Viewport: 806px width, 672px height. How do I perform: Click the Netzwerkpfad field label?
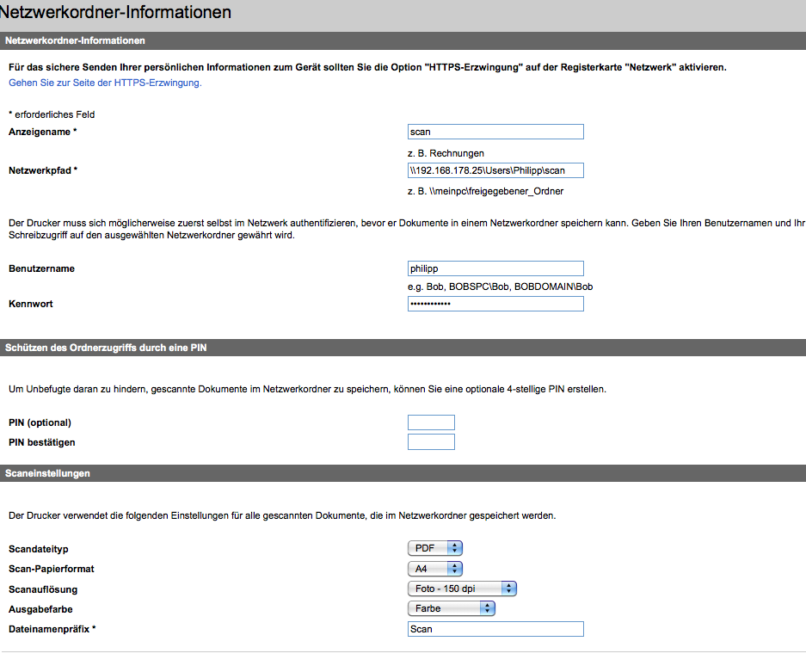coord(43,170)
